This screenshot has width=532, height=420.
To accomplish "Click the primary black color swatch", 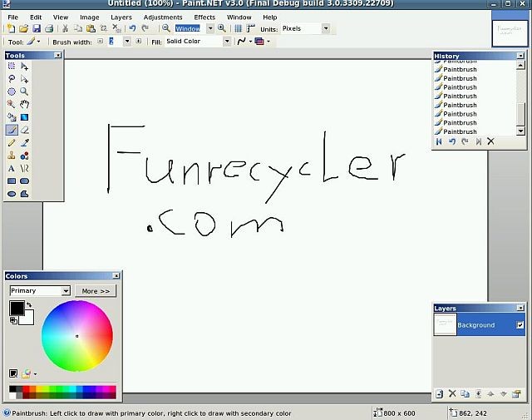I will point(17,308).
